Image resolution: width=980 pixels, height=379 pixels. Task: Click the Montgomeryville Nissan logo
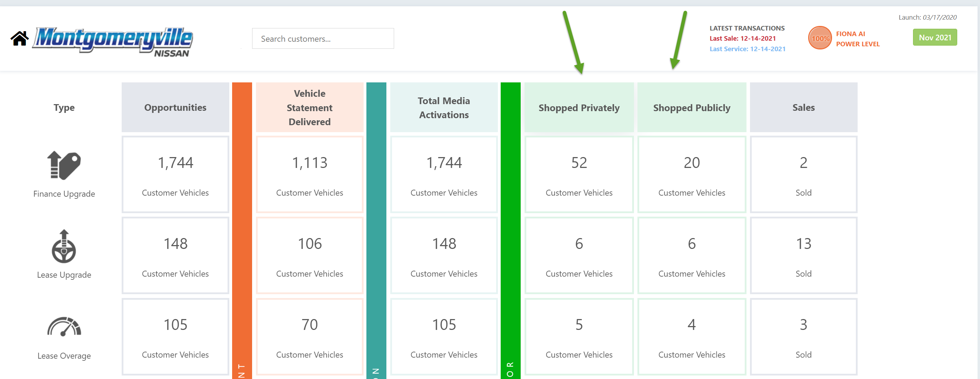pos(113,41)
